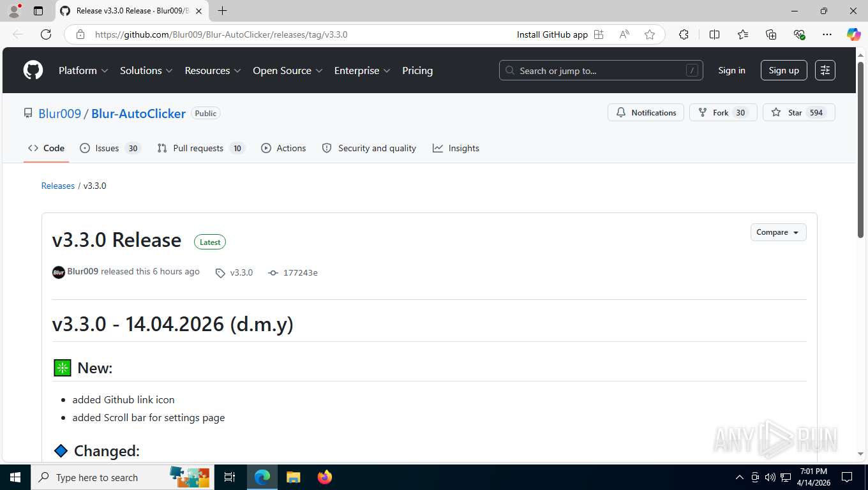Click the Notifications button
The width and height of the screenshot is (868, 490).
point(646,112)
